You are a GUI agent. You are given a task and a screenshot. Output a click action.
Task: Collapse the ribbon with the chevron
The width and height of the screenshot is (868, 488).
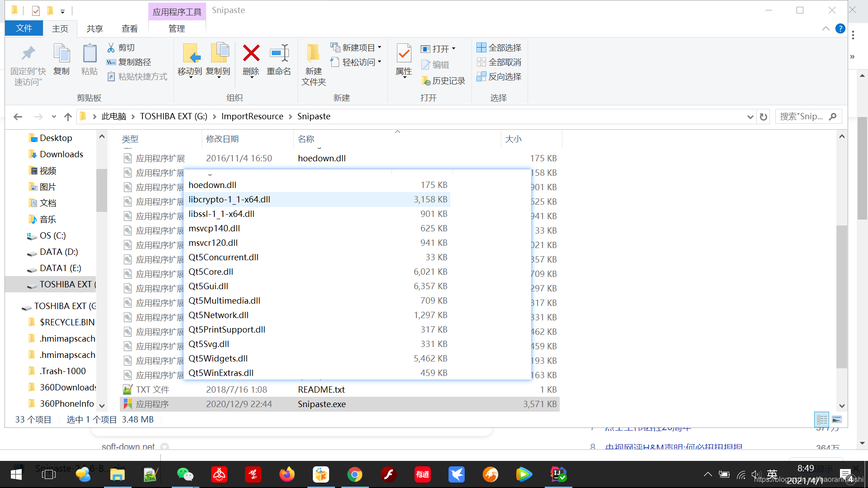826,28
